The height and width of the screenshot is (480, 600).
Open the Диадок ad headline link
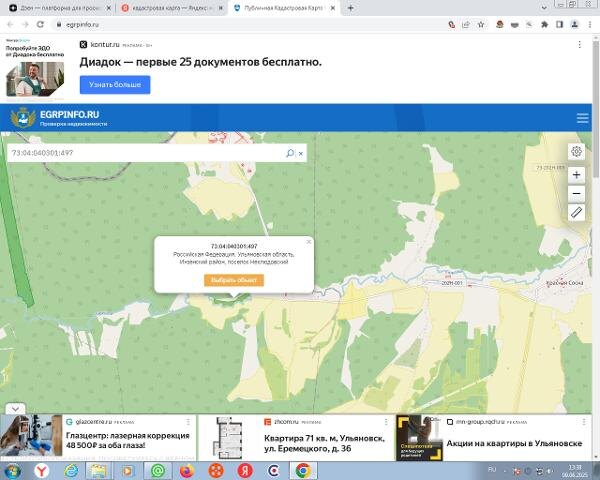pos(201,62)
